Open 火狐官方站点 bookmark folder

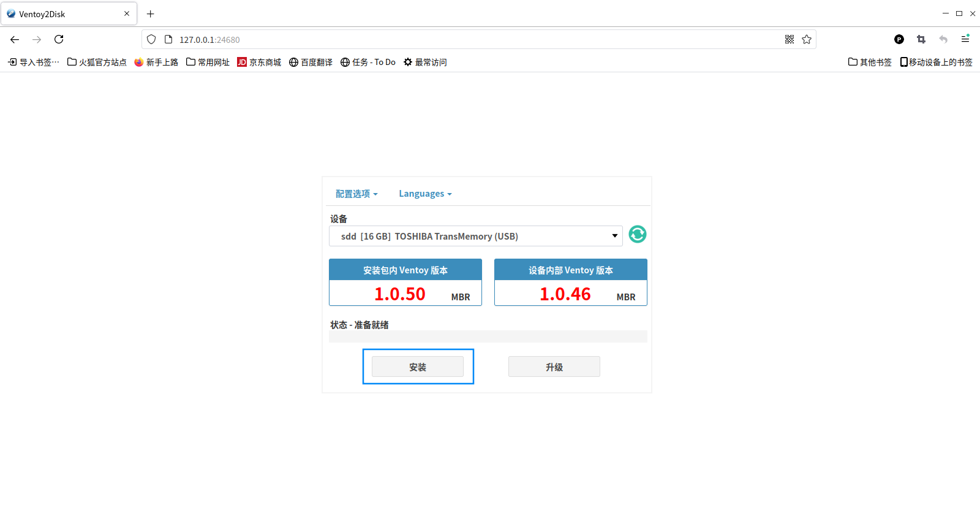click(97, 62)
